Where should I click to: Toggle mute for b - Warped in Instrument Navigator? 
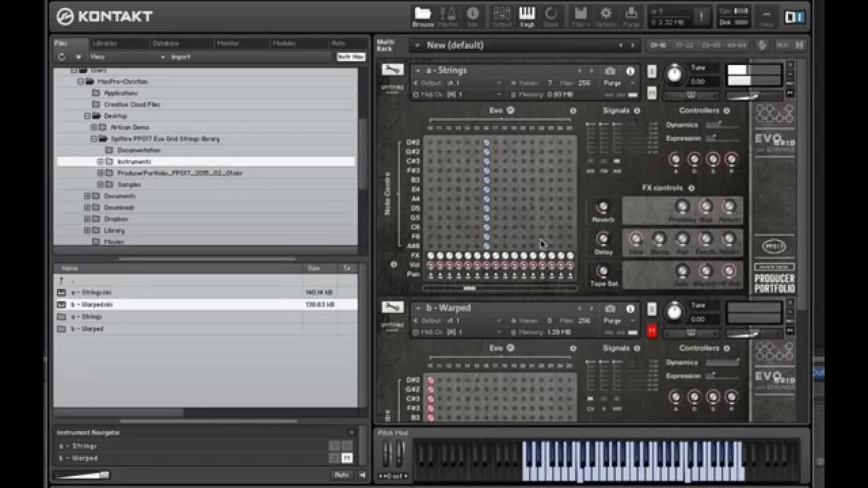click(x=347, y=458)
